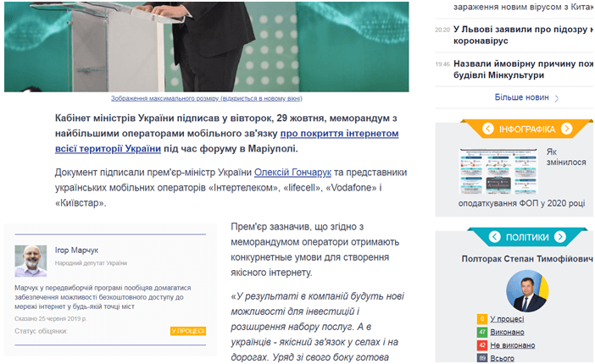Image resolution: width=595 pixels, height=364 pixels.
Task: Go to next politician with right arrow
Action: pos(560,237)
